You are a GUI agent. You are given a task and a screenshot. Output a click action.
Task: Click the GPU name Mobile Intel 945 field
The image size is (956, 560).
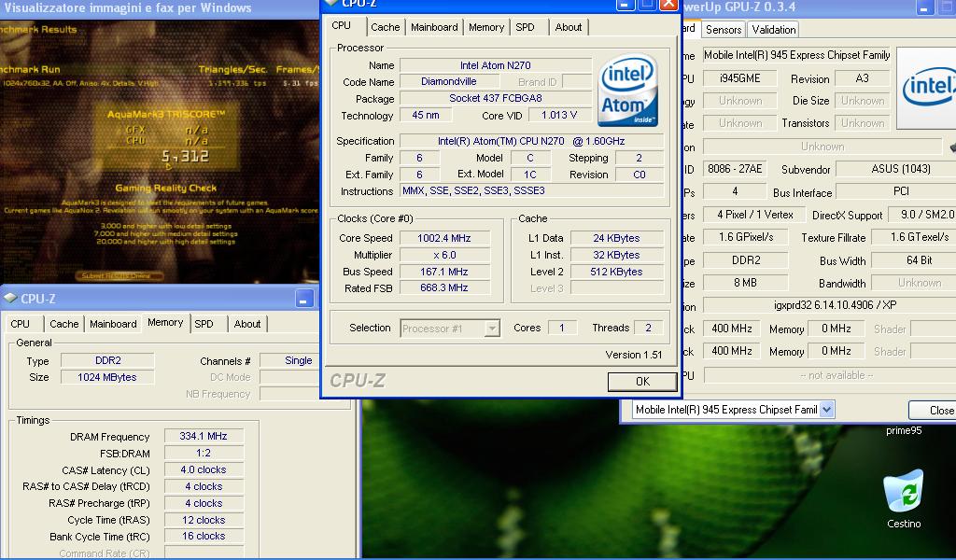796,55
